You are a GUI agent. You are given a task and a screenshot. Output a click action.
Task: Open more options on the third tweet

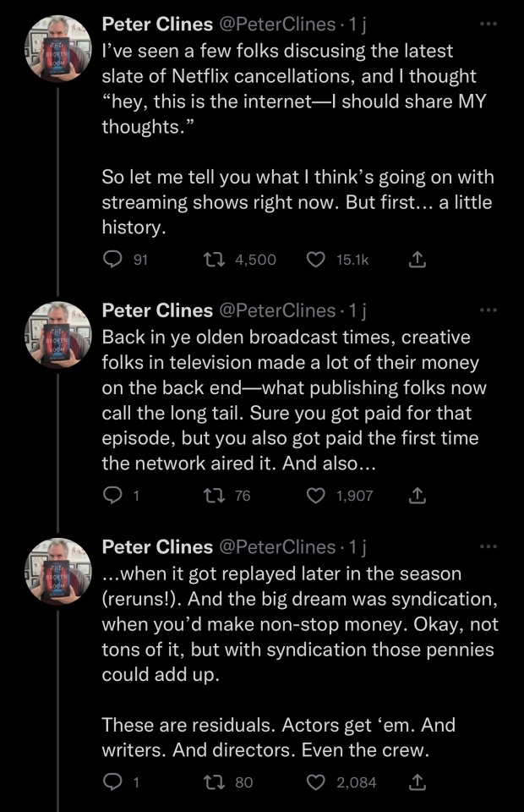[488, 546]
